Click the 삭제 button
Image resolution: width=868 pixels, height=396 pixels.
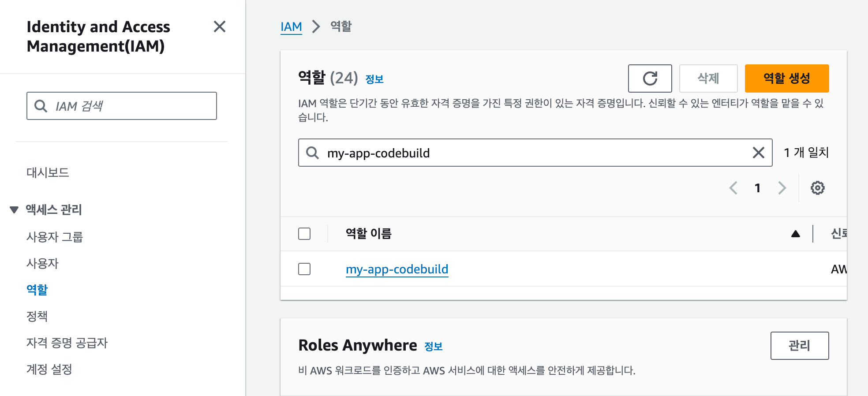708,78
